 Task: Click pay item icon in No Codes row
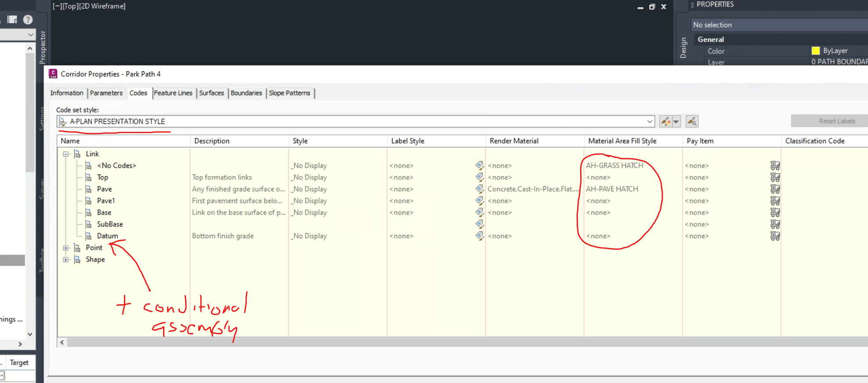pos(775,166)
